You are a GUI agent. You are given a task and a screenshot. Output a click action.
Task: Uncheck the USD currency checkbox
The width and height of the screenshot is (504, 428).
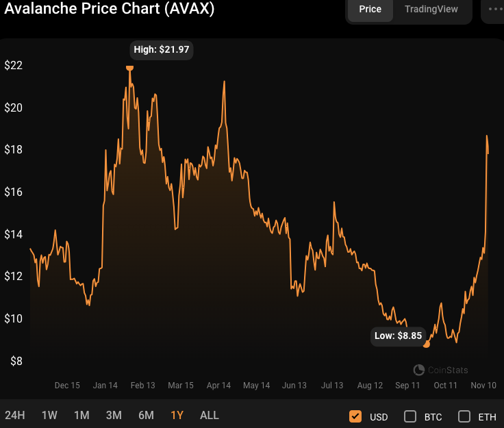(355, 416)
